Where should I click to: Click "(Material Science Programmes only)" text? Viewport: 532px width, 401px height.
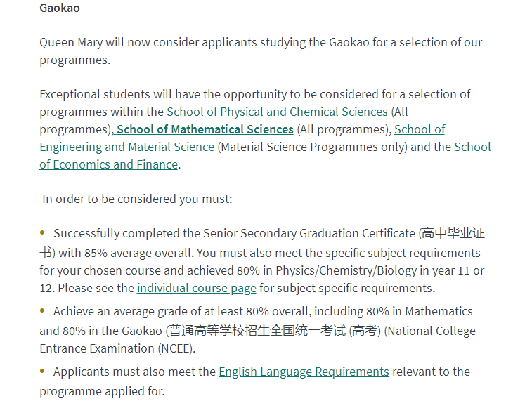[x=312, y=147]
